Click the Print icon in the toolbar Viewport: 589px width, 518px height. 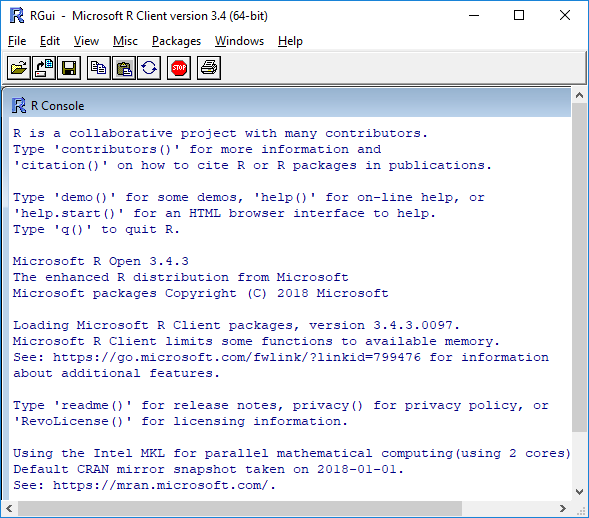tap(209, 68)
